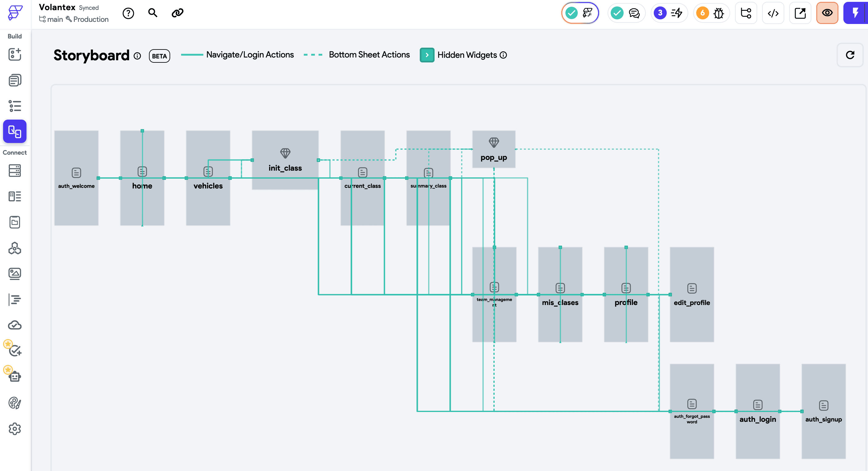Expand the 3 project warnings list
868x471 pixels.
point(669,13)
